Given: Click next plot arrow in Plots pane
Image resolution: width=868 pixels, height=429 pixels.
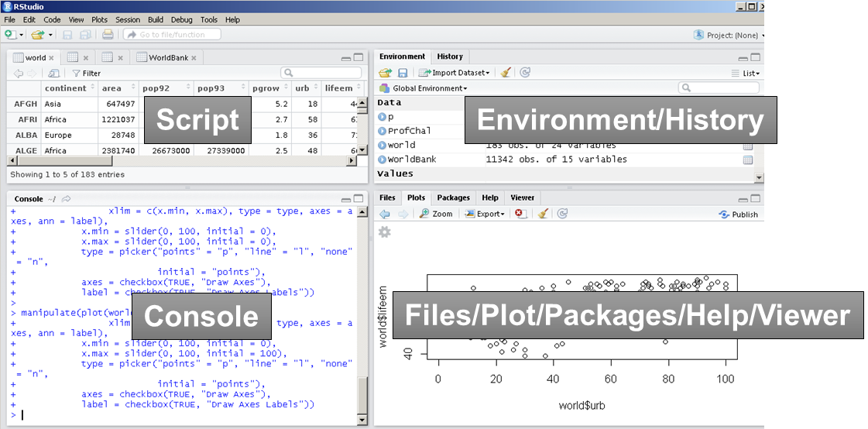Looking at the screenshot, I should 403,214.
